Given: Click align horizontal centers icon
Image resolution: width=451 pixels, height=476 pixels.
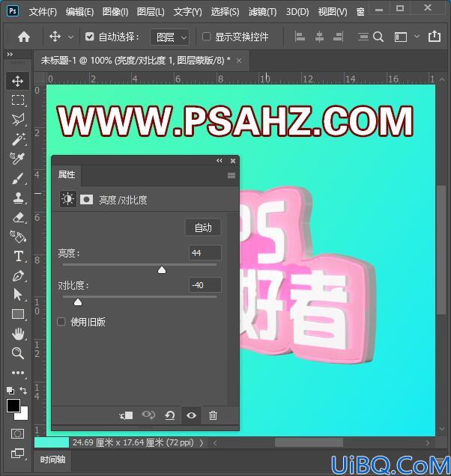Looking at the screenshot, I should (319, 37).
